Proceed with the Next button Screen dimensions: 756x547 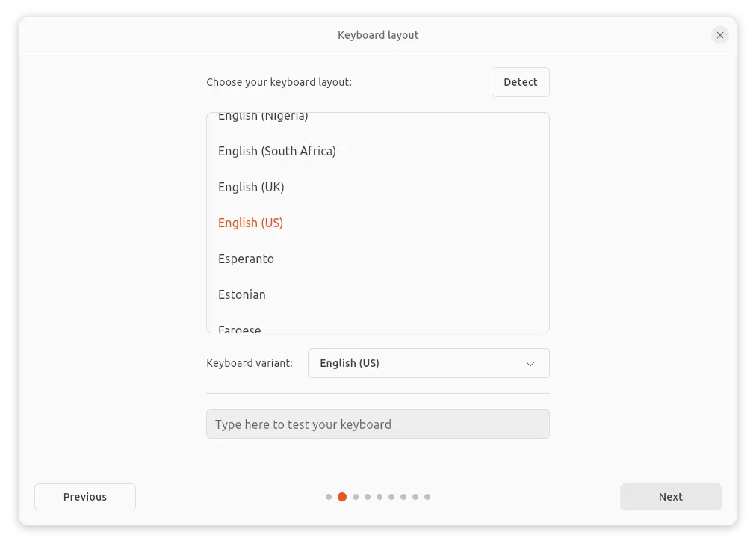(670, 497)
